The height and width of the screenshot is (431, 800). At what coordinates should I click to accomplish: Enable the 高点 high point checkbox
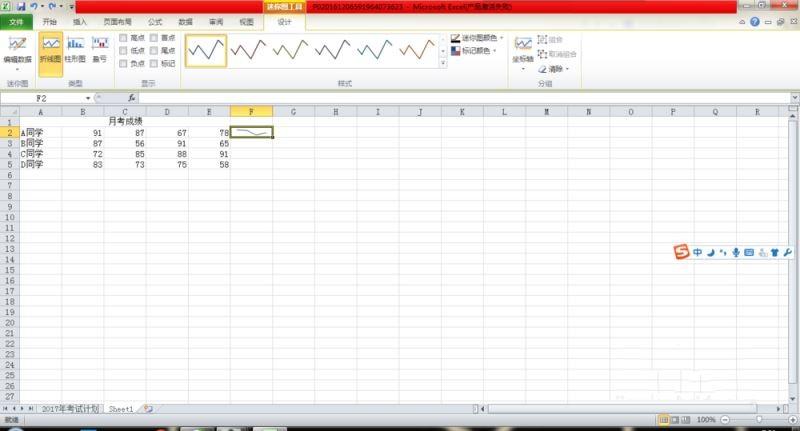click(123, 37)
